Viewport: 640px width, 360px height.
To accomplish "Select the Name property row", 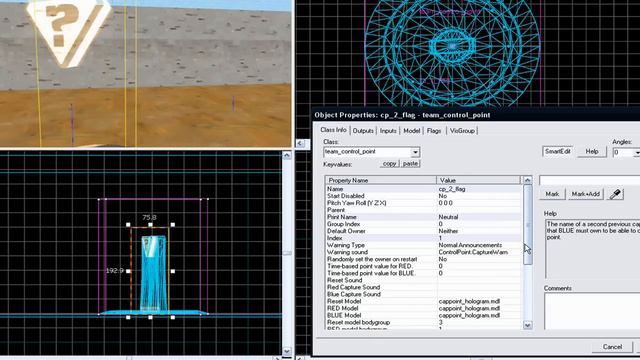I will [x=423, y=189].
